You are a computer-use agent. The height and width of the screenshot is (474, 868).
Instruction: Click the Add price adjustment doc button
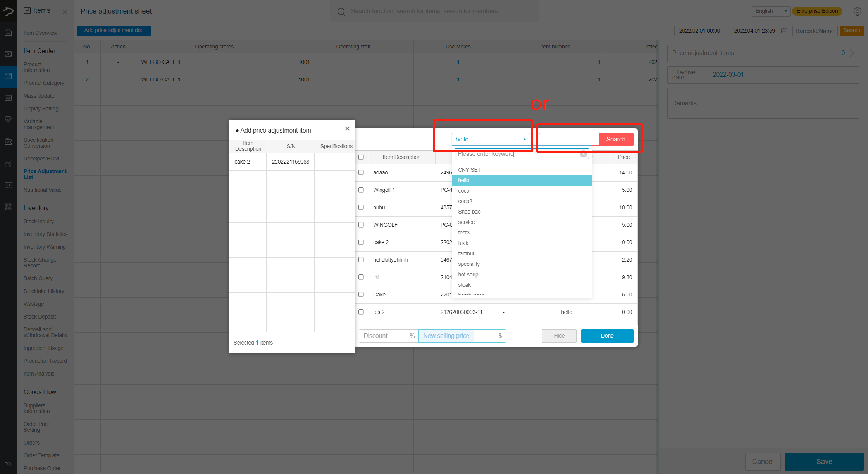[114, 31]
